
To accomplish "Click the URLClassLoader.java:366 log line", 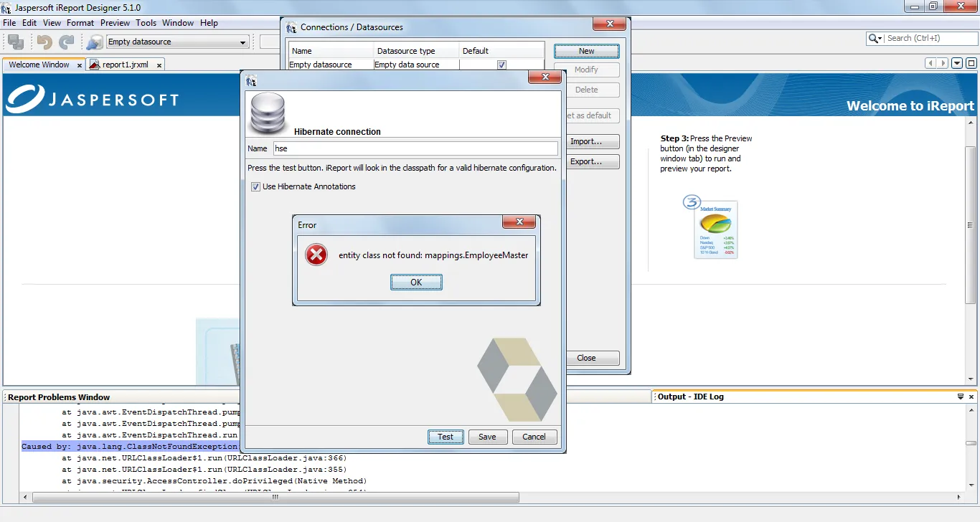I will pyautogui.click(x=204, y=458).
